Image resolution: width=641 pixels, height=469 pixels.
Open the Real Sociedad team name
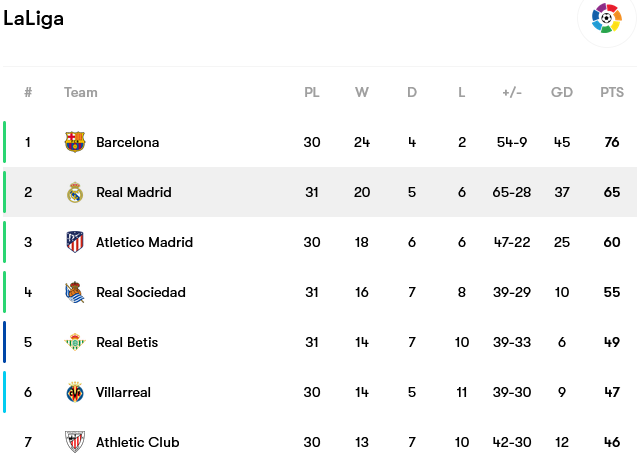point(140,292)
